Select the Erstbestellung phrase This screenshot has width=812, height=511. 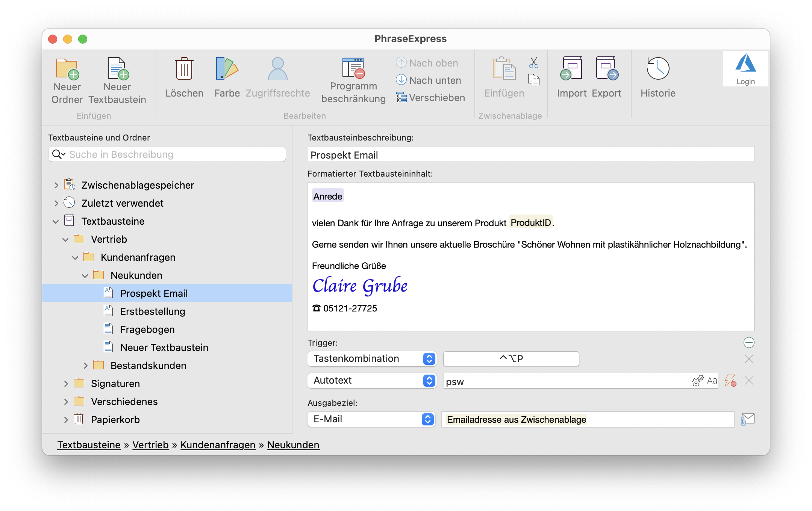coord(153,311)
